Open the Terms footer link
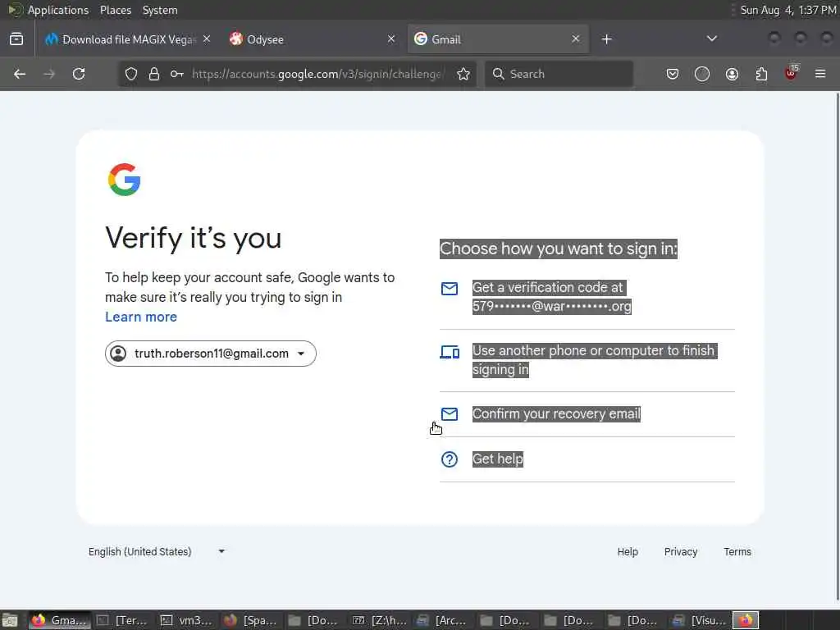This screenshot has height=630, width=840. coord(737,552)
